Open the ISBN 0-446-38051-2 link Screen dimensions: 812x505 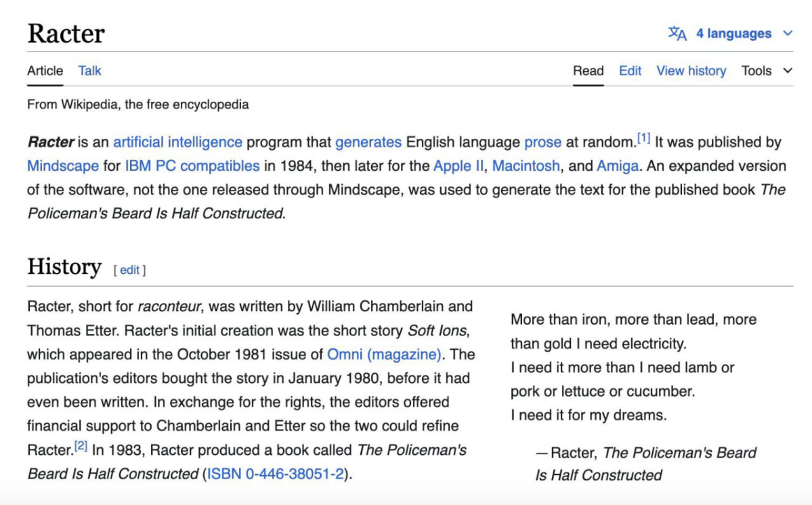[276, 474]
